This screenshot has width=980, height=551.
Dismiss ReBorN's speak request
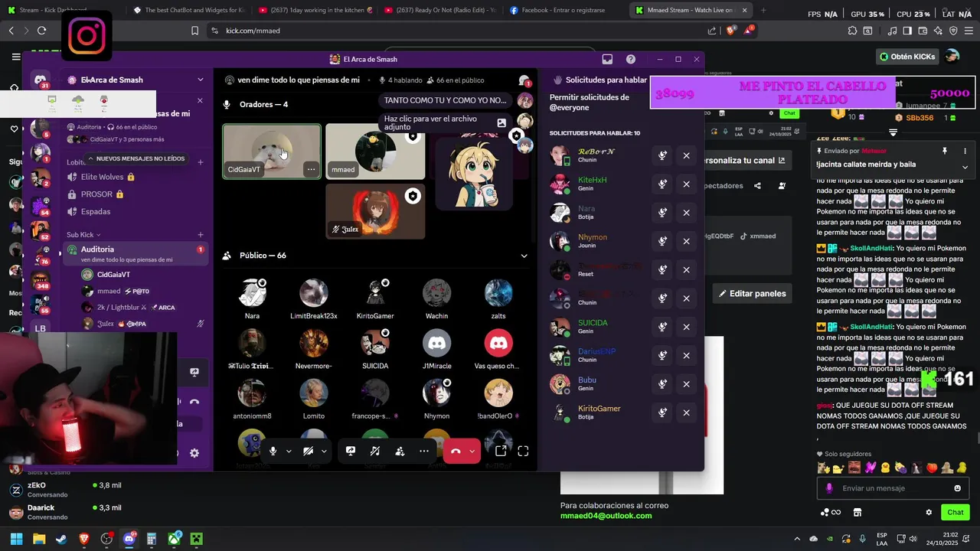pos(686,155)
